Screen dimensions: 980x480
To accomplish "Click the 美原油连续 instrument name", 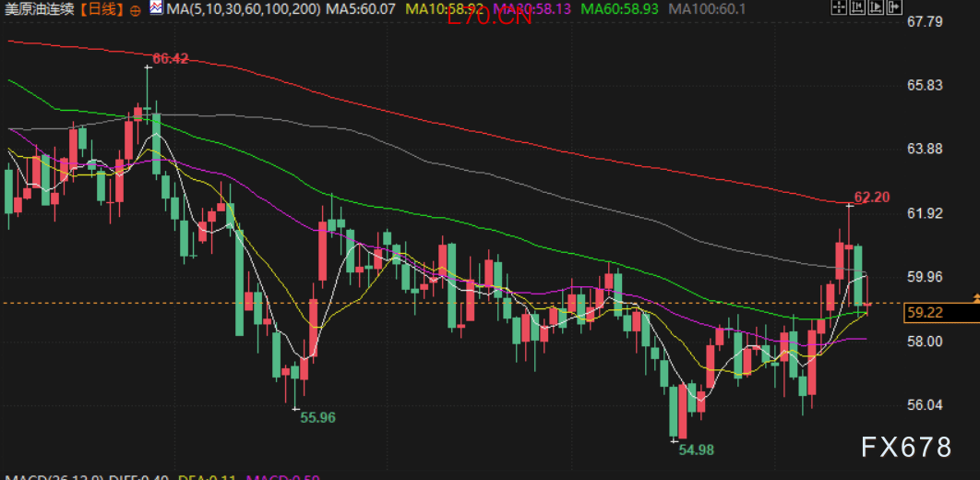I will coord(39,9).
